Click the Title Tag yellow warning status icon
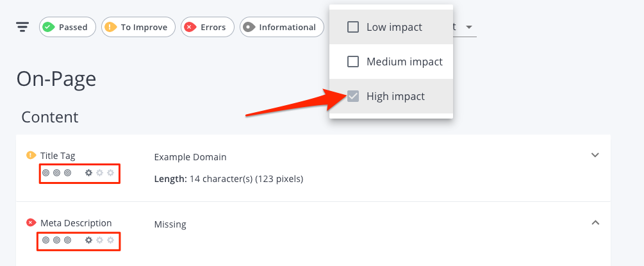Image resolution: width=644 pixels, height=266 pixels. [31, 155]
